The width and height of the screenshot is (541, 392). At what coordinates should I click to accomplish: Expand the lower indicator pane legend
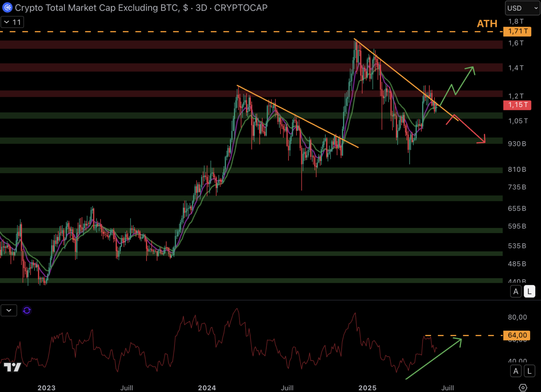pos(9,310)
